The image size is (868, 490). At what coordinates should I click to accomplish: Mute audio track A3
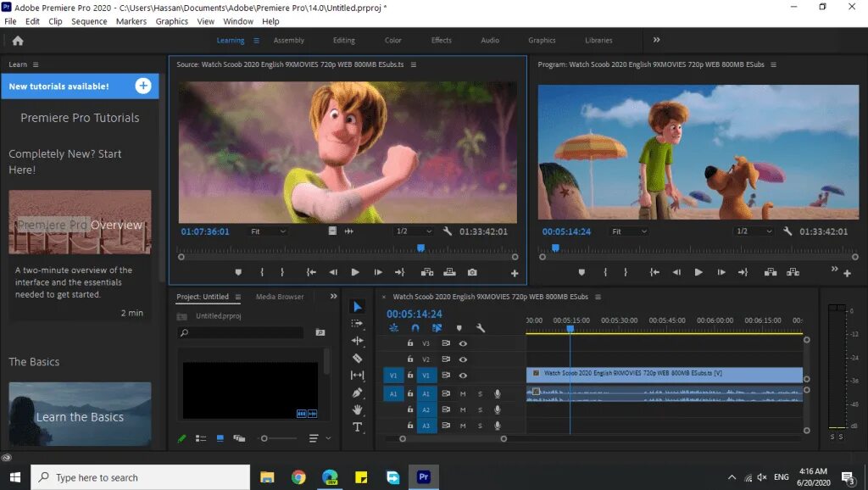click(x=463, y=426)
